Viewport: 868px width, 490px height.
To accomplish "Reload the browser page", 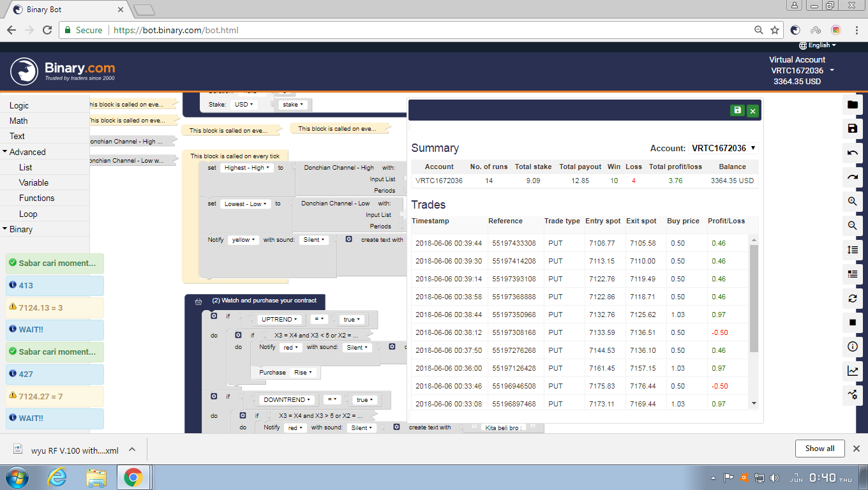I will [x=47, y=30].
